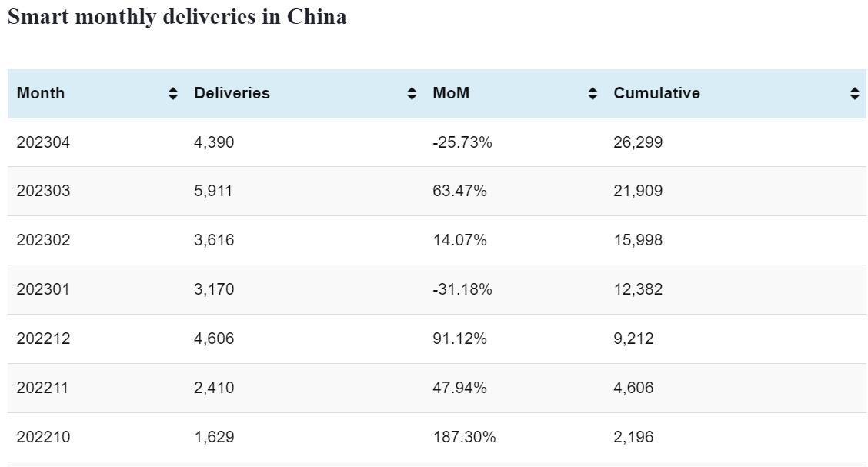Select the 187.30% MoM value
Viewport: 868px width, 467px height.
pyautogui.click(x=464, y=437)
